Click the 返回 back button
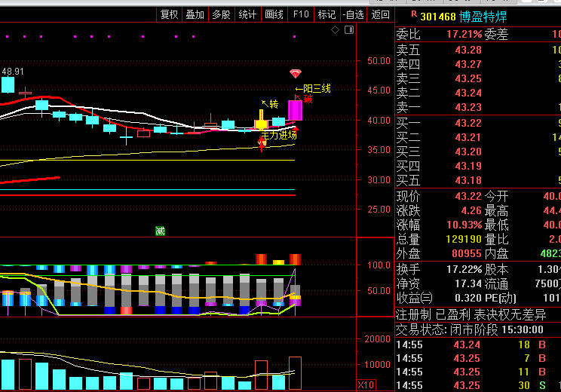Image resolution: width=561 pixels, height=392 pixels. coord(381,14)
